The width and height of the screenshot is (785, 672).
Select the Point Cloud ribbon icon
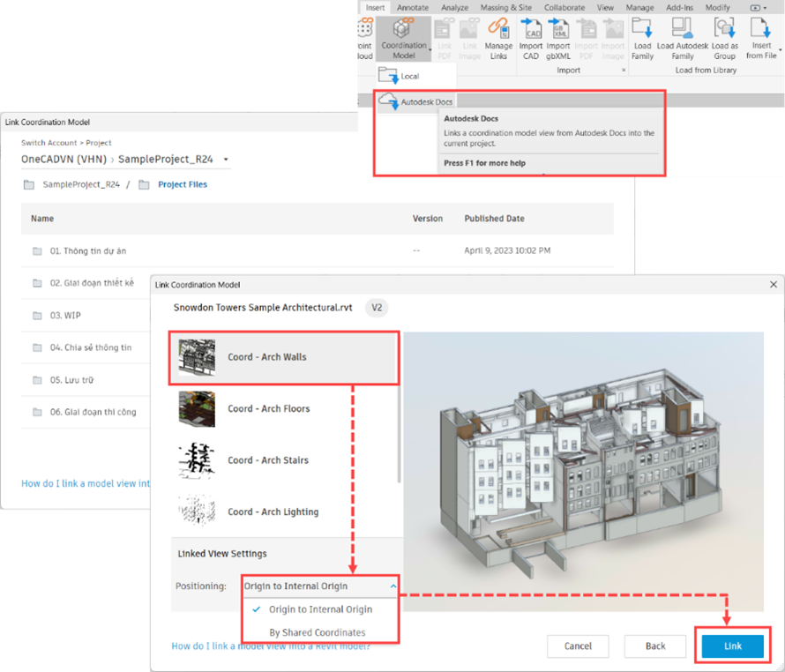coord(365,39)
